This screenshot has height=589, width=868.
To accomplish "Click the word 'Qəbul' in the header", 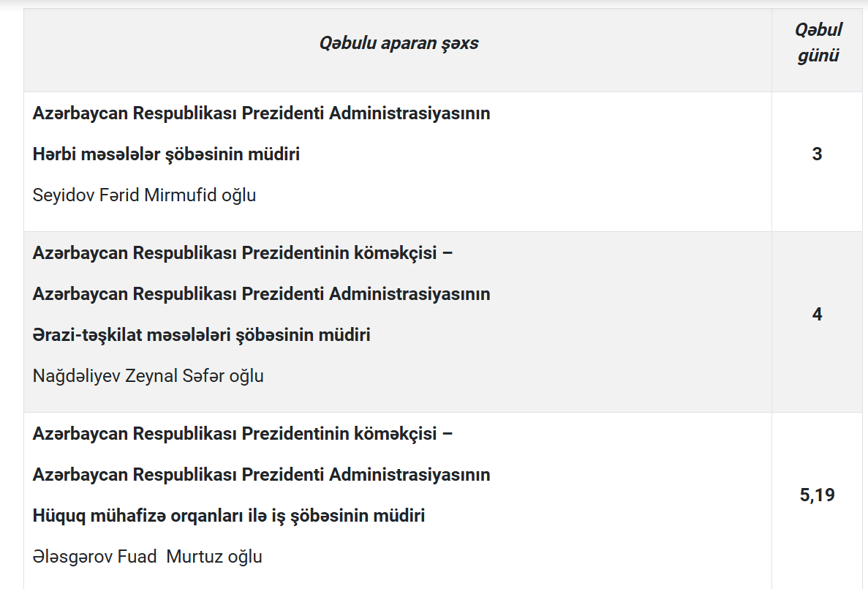I will pyautogui.click(x=819, y=29).
